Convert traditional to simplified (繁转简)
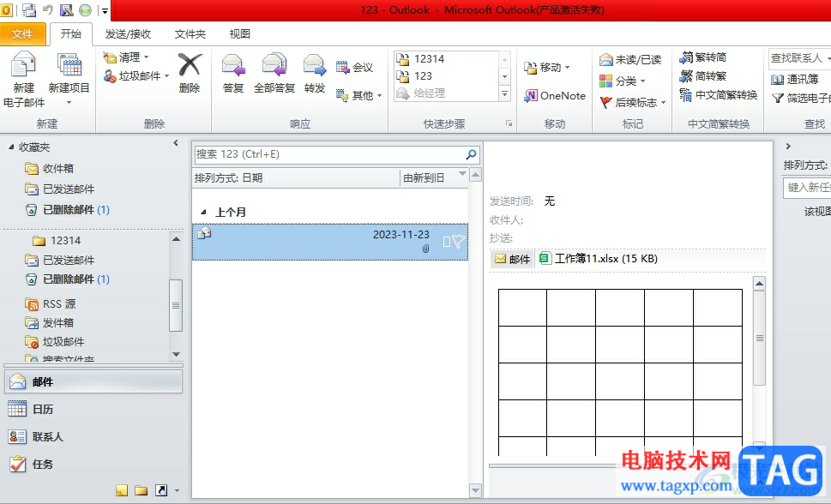This screenshot has width=831, height=504. pos(702,57)
